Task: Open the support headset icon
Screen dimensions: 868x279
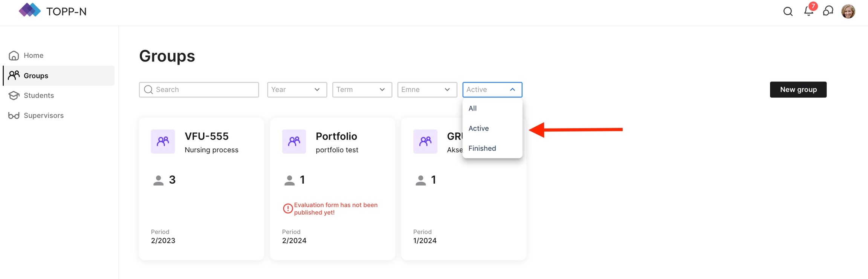Action: (x=828, y=11)
